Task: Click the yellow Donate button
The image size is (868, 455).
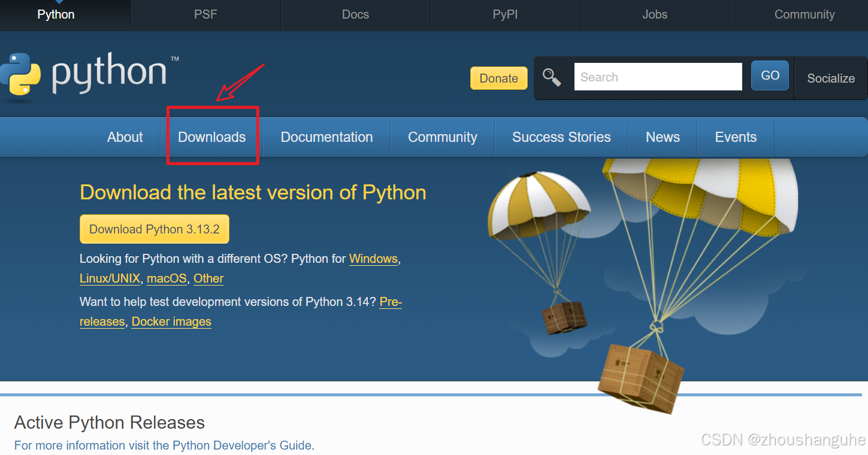Action: pos(498,78)
